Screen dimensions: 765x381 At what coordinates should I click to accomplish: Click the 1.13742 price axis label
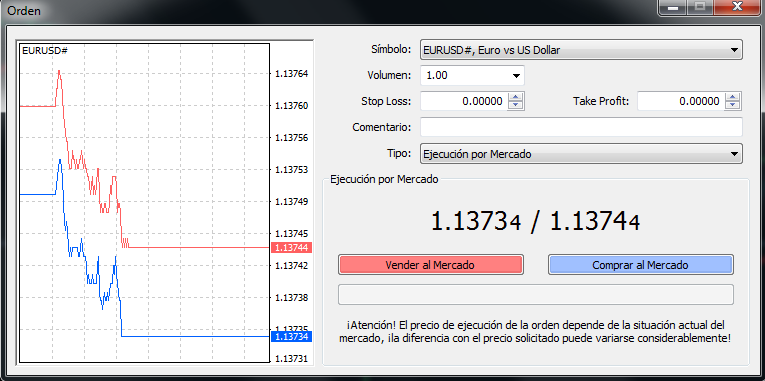[291, 266]
